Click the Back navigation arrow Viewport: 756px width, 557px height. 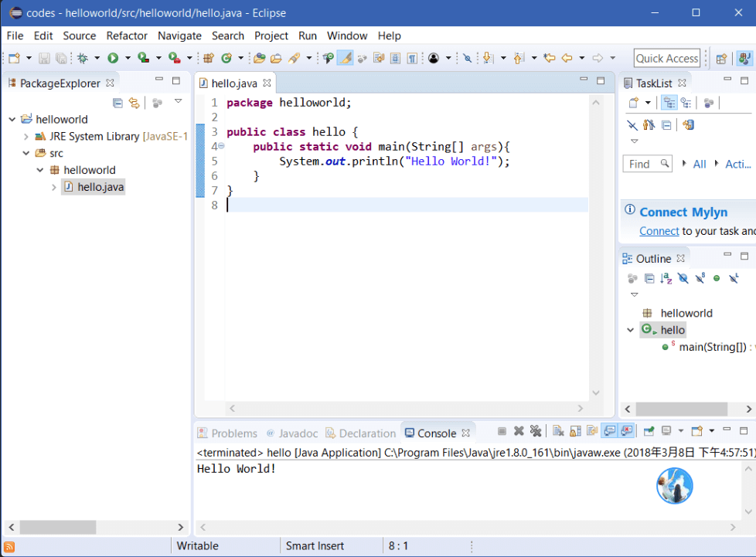click(567, 58)
